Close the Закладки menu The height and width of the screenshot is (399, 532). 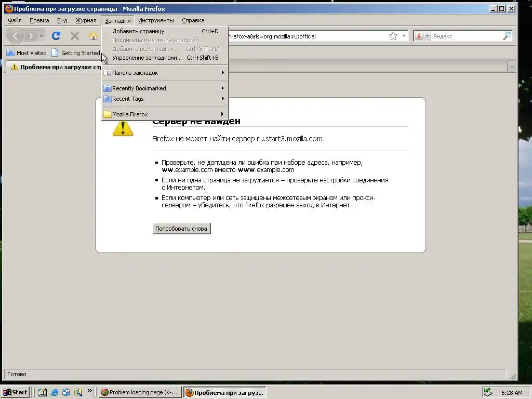[x=118, y=21]
